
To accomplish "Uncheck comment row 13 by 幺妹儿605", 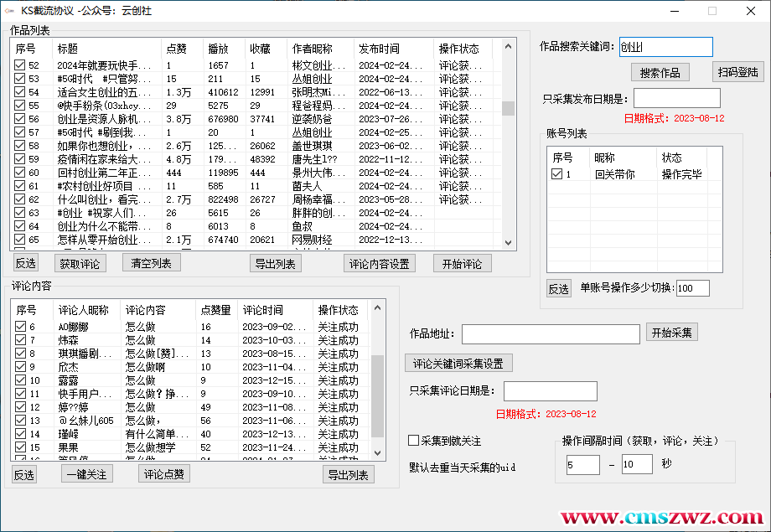I will pos(20,421).
